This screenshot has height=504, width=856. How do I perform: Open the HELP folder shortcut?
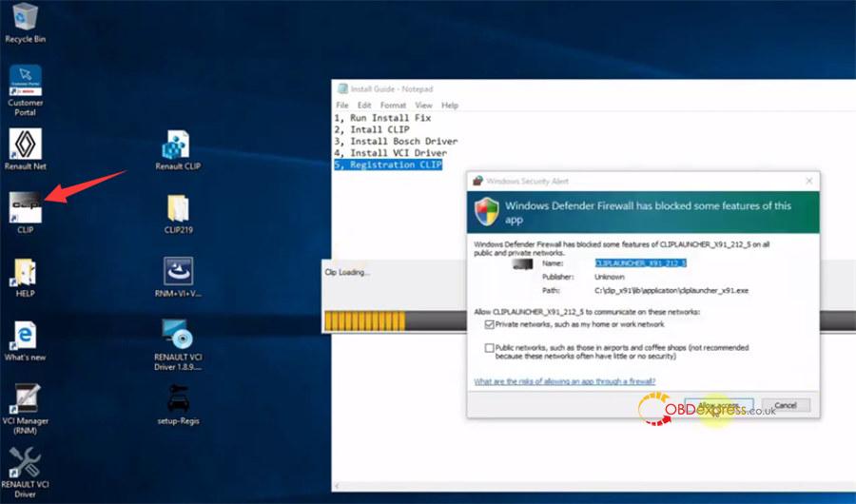tap(25, 278)
